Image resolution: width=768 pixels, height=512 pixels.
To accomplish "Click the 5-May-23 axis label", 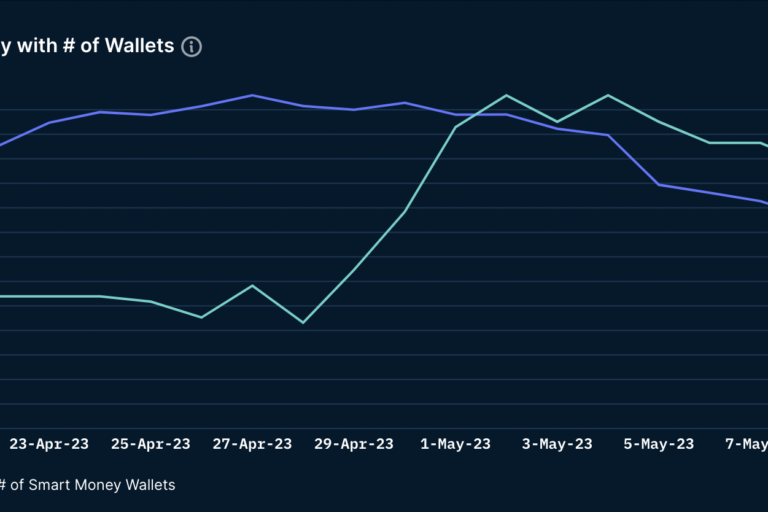I will (659, 444).
